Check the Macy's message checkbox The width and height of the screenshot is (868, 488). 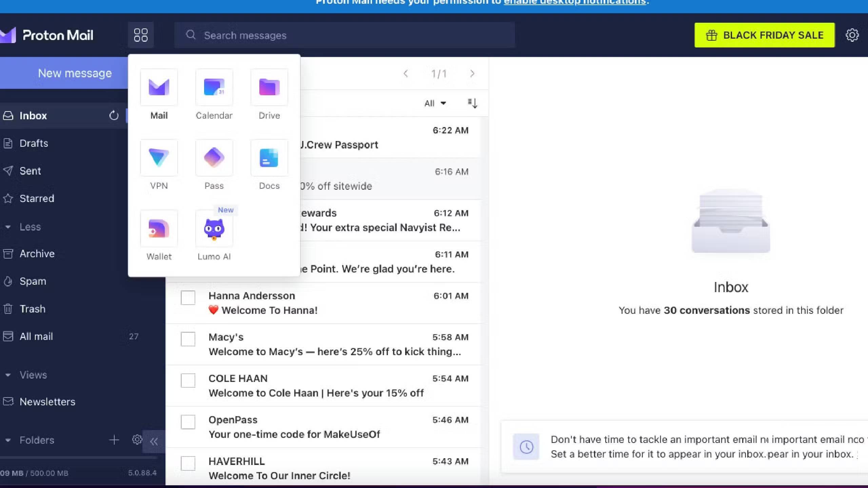188,339
